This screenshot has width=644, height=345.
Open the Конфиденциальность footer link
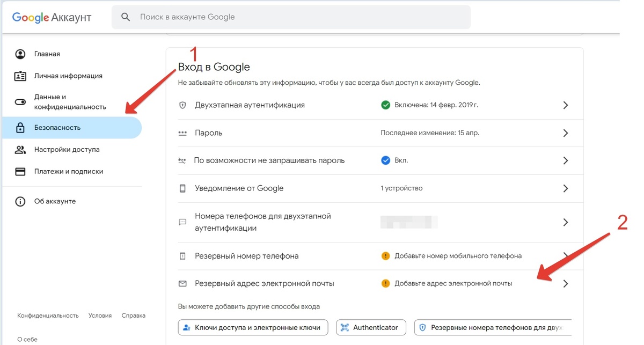(x=48, y=315)
